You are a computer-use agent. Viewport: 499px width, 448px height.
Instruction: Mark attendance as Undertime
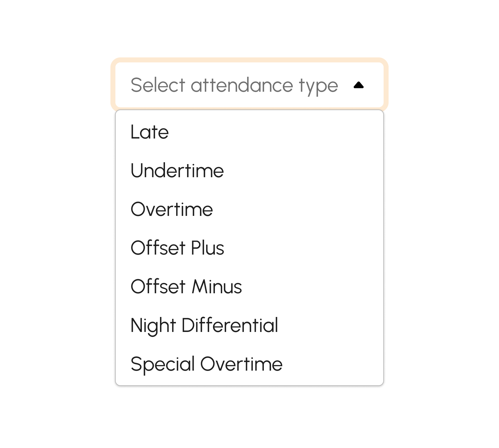177,171
